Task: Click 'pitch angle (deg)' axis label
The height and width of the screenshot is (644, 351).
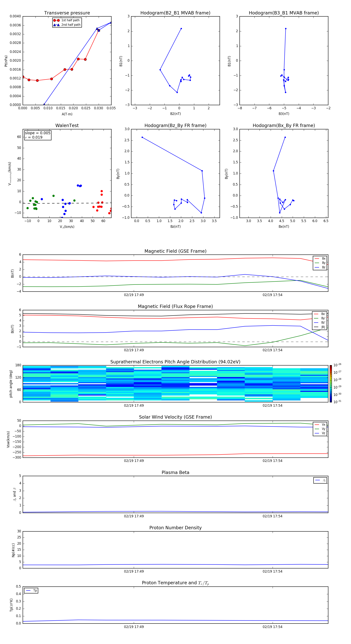Action: pyautogui.click(x=11, y=384)
